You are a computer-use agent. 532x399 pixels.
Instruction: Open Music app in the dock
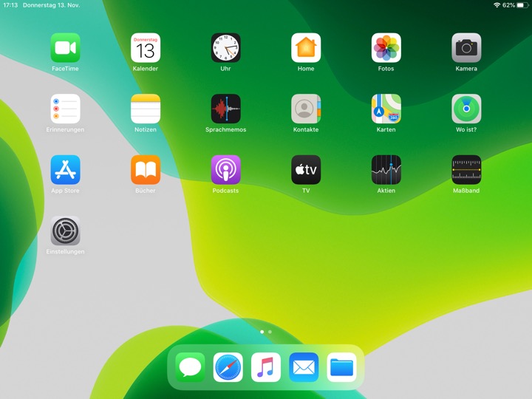266,367
